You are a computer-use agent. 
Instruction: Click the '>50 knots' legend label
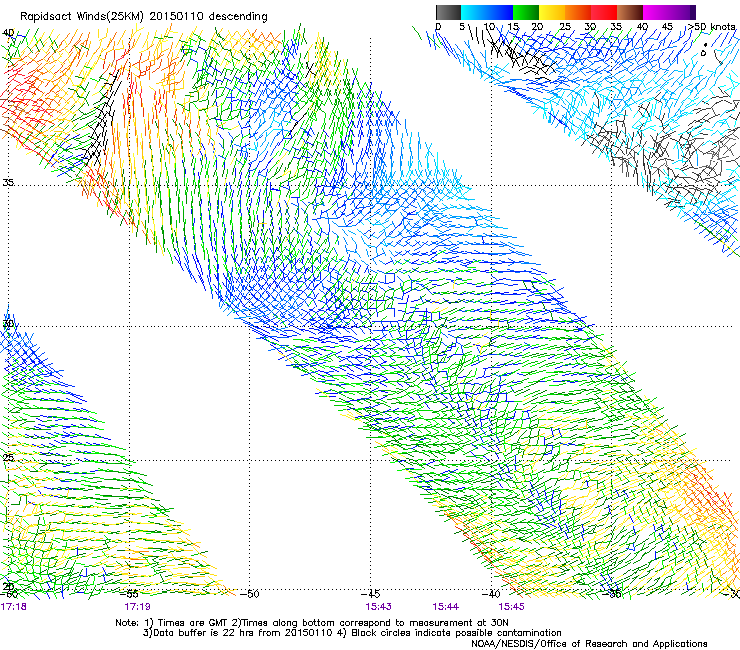click(712, 26)
